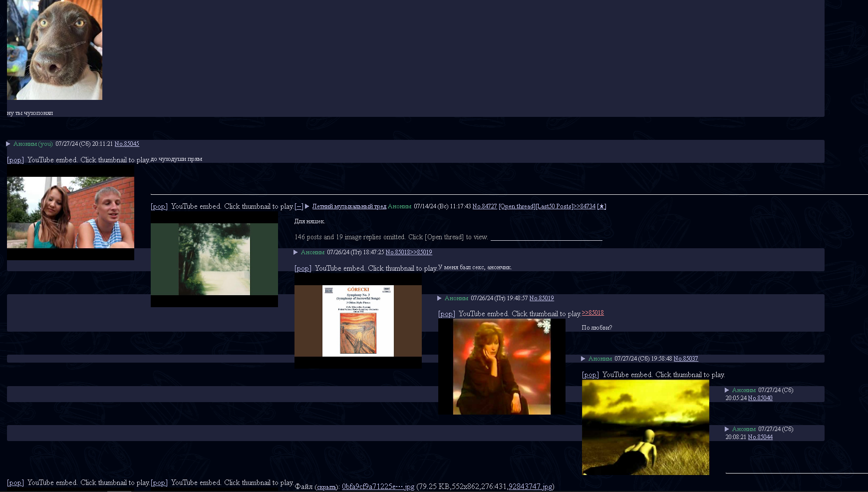The width and height of the screenshot is (868, 492).
Task: Open the triangle menu beside Летний музыкальный тред
Action: [307, 206]
